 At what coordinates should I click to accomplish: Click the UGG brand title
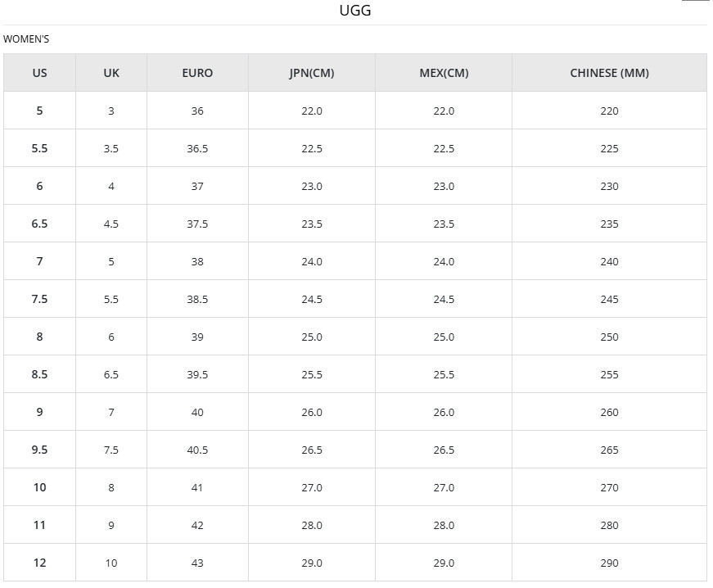tap(355, 11)
